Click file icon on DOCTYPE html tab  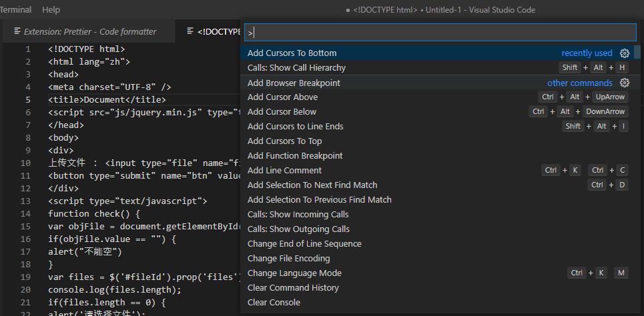coord(191,31)
